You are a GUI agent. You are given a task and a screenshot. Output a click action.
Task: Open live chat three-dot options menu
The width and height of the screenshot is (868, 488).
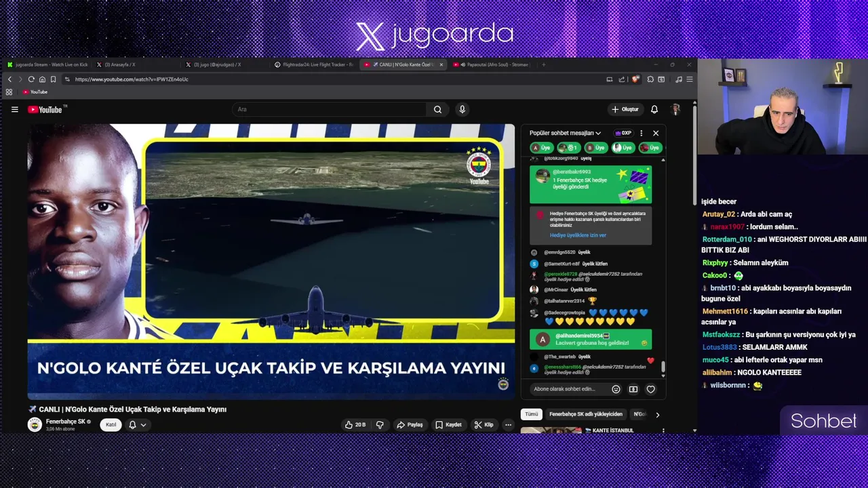(x=641, y=133)
